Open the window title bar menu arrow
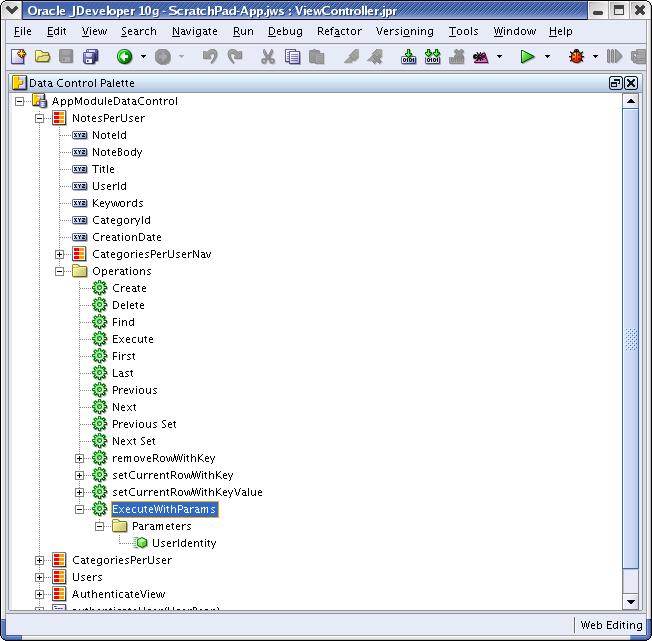652x641 pixels. point(11,10)
